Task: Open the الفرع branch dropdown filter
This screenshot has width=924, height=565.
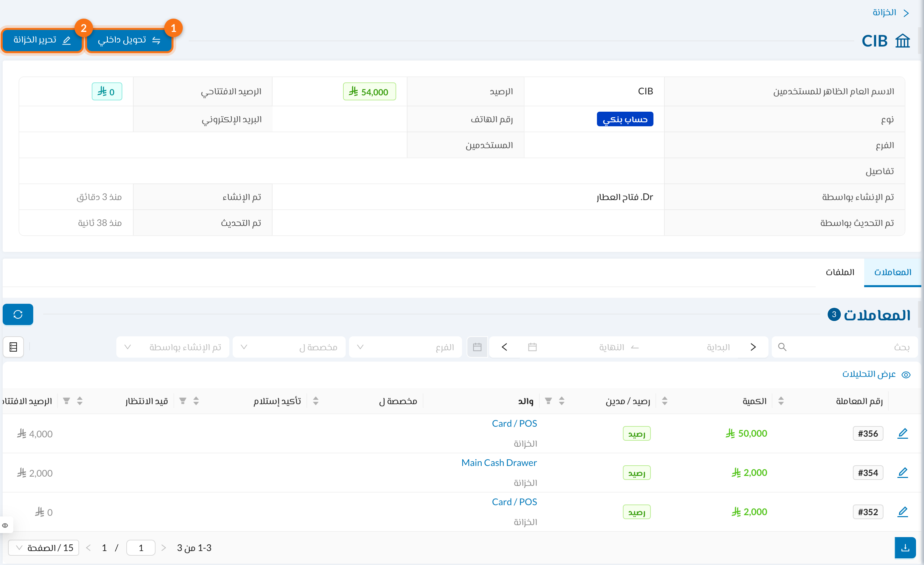Action: (x=405, y=347)
